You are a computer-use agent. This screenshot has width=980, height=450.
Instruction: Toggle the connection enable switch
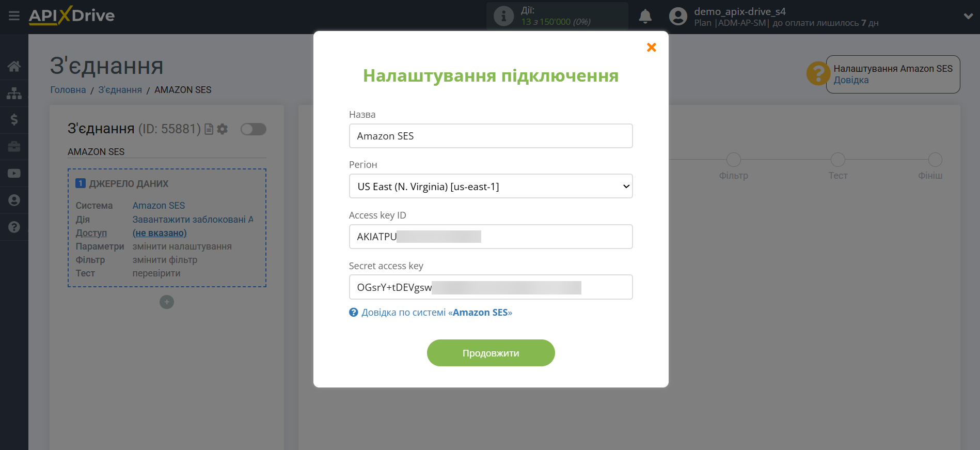coord(254,129)
